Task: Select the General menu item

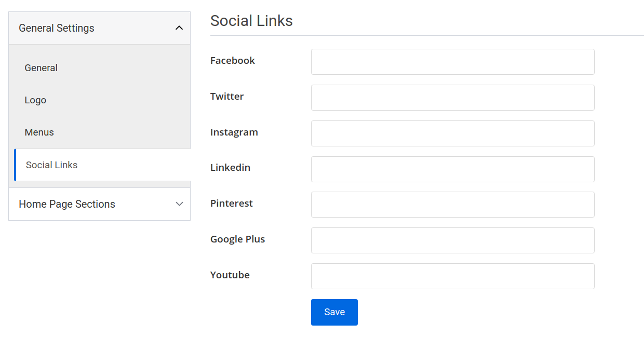Action: point(41,68)
